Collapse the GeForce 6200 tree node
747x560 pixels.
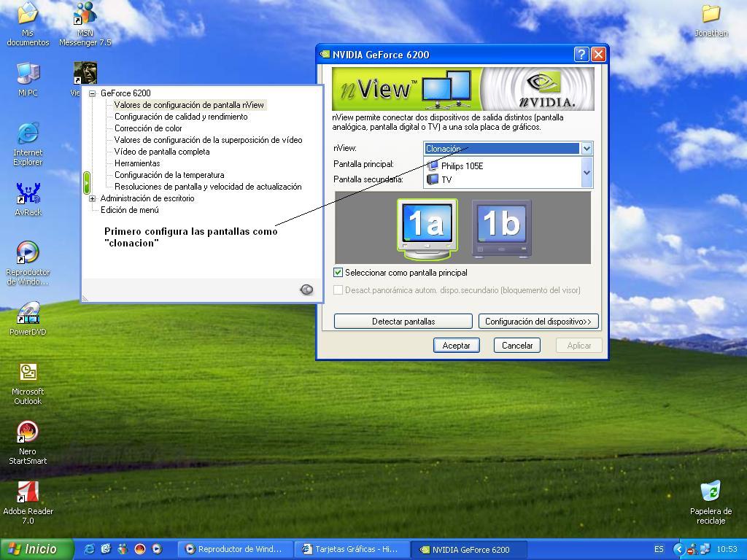93,93
